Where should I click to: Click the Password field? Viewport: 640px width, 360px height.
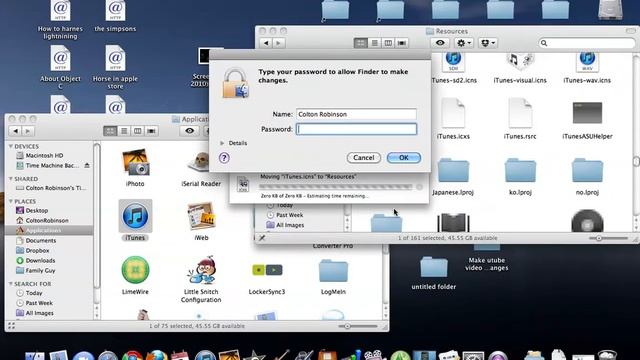pyautogui.click(x=356, y=129)
